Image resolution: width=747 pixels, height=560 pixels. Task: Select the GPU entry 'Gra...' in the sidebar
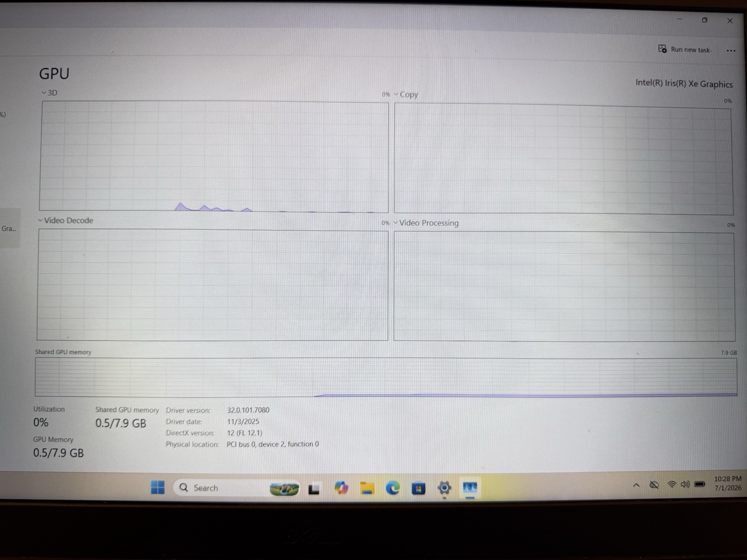(x=9, y=228)
